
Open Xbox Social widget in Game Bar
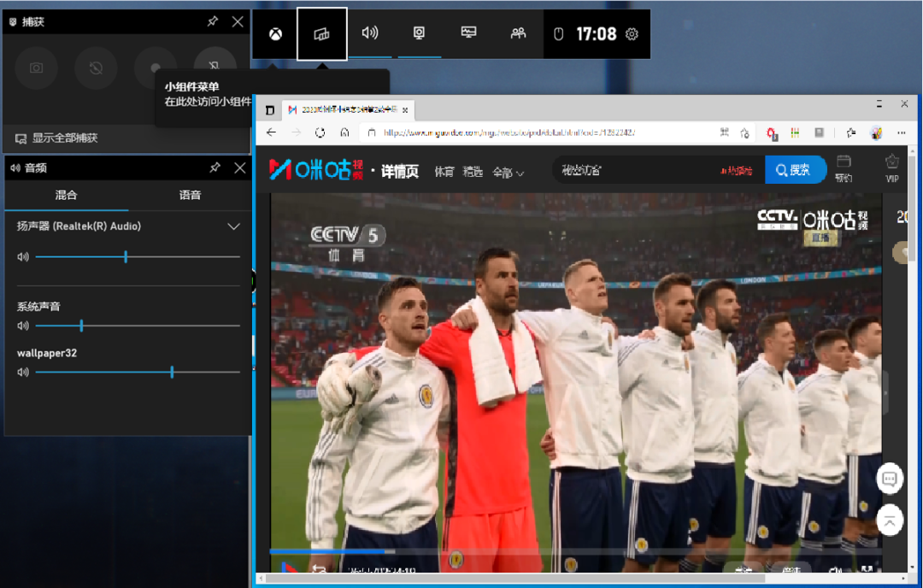pos(518,33)
